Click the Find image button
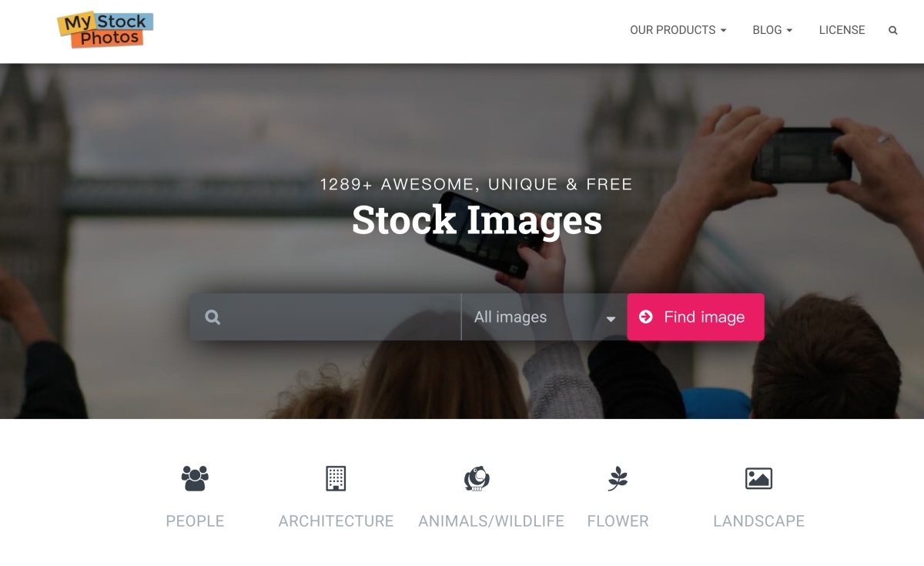 point(696,316)
